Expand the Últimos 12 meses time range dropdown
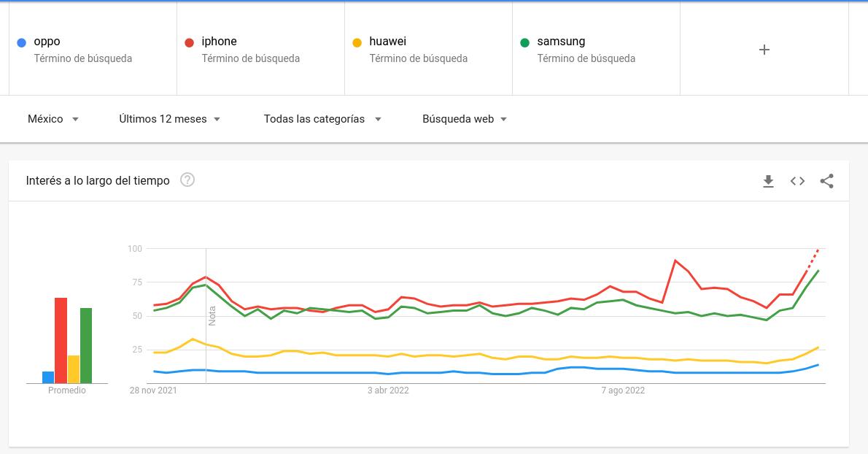This screenshot has width=868, height=454. [x=169, y=119]
